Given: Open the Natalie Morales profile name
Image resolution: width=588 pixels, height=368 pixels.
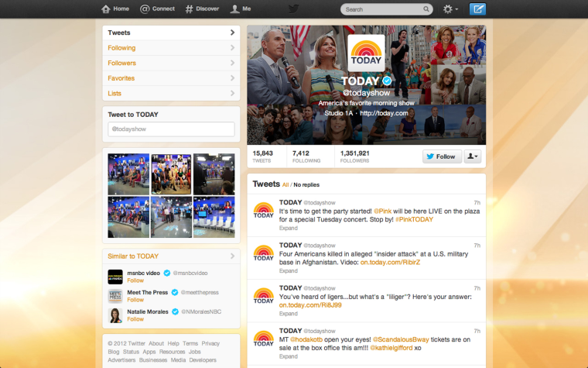Looking at the screenshot, I should 147,311.
